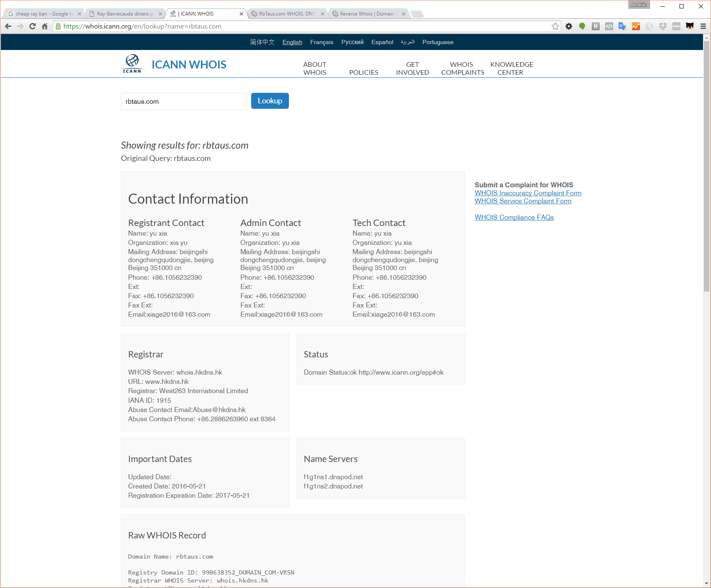Open the WHOIS Service Complaint Form
Viewport: 711px width, 588px height.
[523, 201]
